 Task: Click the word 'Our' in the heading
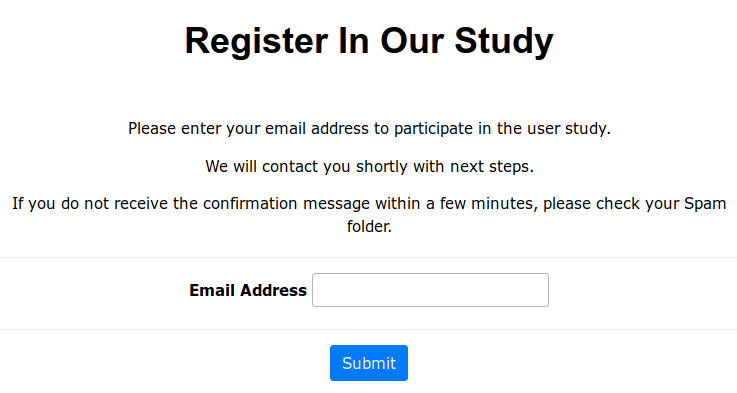(x=412, y=41)
